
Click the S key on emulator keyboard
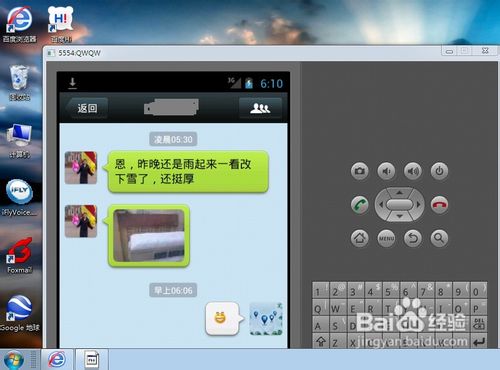click(338, 324)
